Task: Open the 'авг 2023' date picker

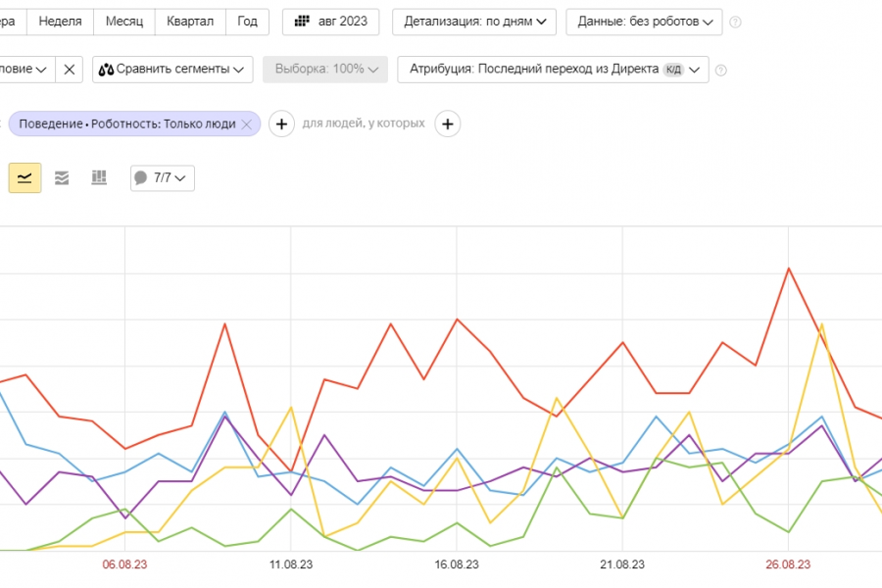Action: tap(330, 22)
